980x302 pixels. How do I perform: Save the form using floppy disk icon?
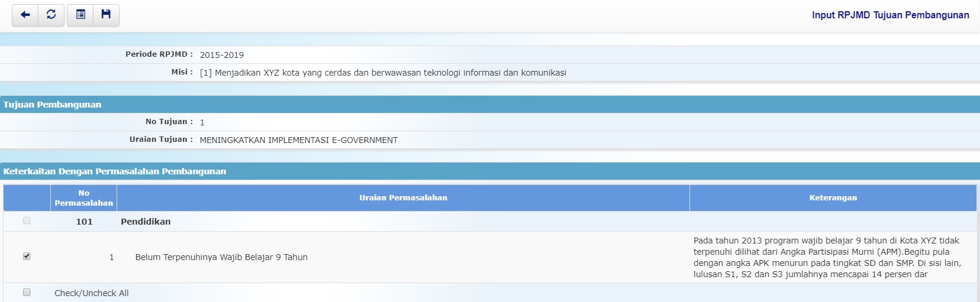106,15
